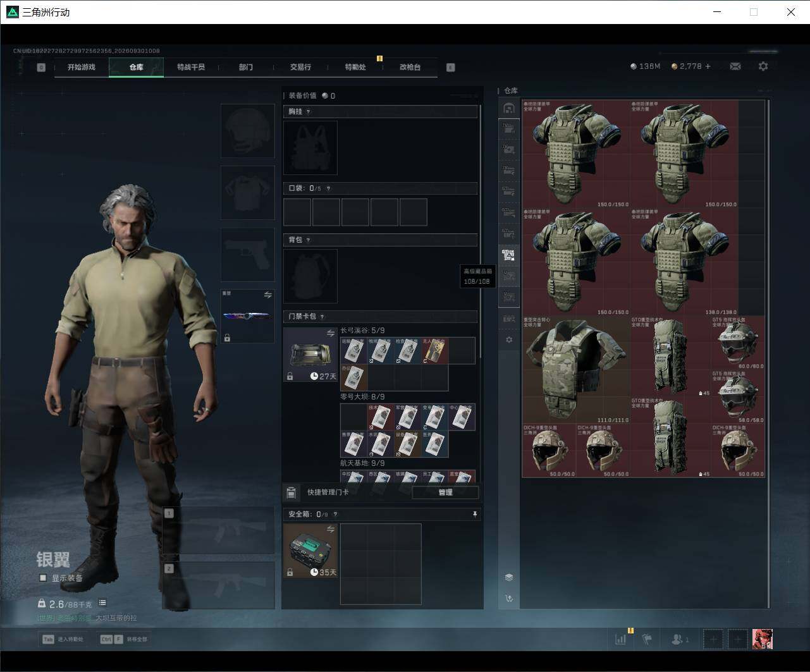Click the 管理 button for quick card management
Viewport: 810px width, 672px height.
445,492
